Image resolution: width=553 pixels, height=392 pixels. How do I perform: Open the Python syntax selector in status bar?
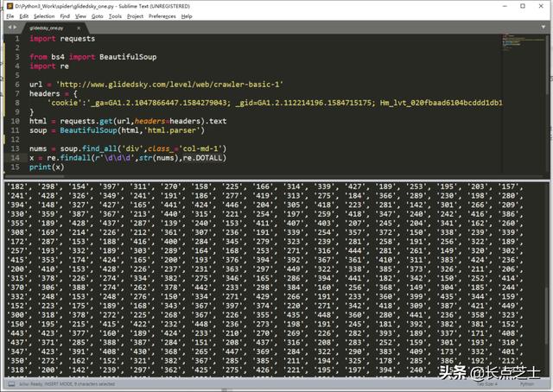[x=526, y=384]
